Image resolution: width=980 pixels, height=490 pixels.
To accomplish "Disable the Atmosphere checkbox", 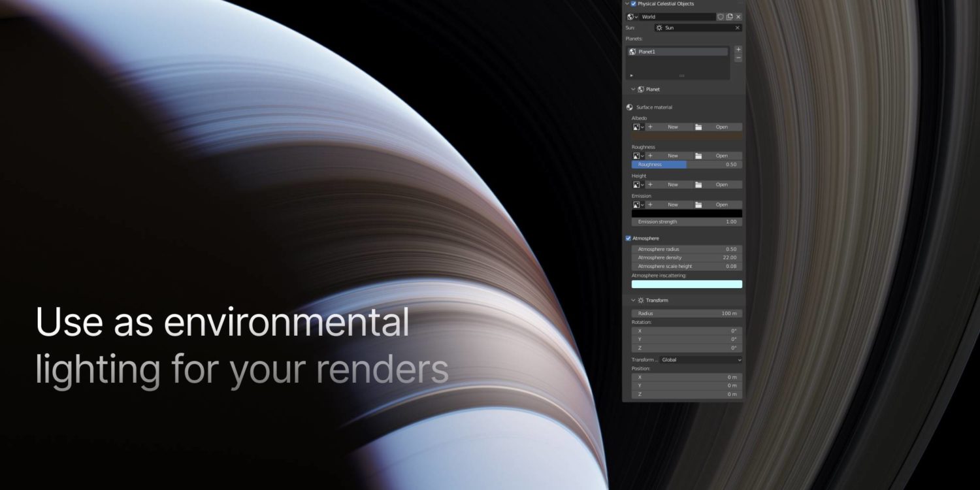I will point(629,238).
